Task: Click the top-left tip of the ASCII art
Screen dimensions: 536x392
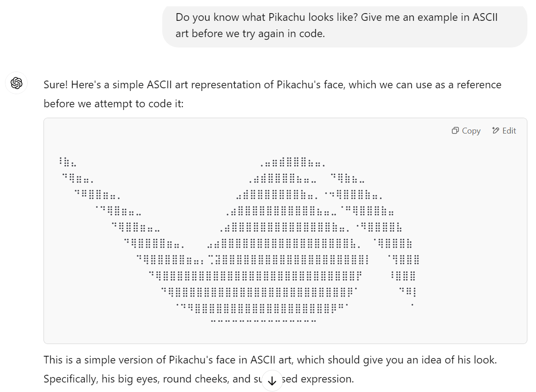Action: [67, 162]
